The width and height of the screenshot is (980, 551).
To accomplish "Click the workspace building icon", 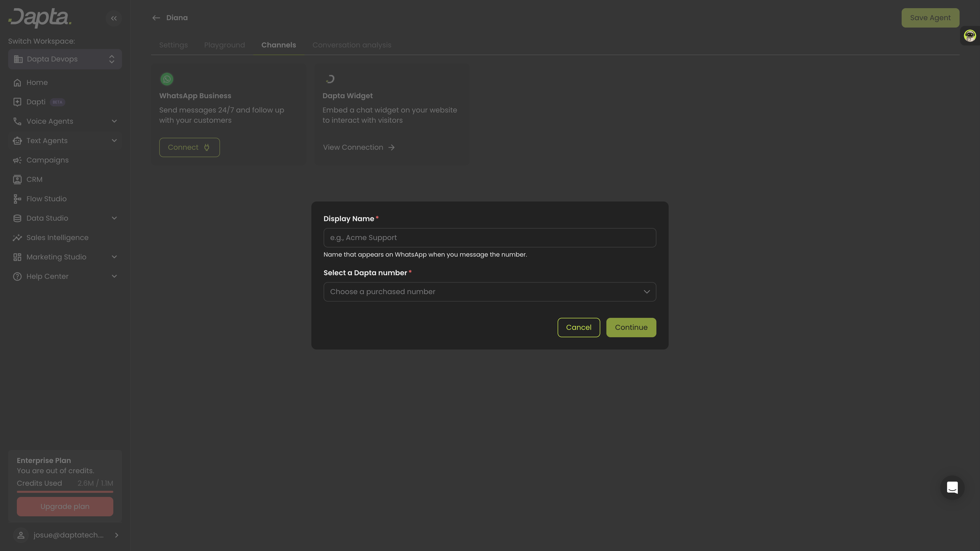I will coord(18,59).
